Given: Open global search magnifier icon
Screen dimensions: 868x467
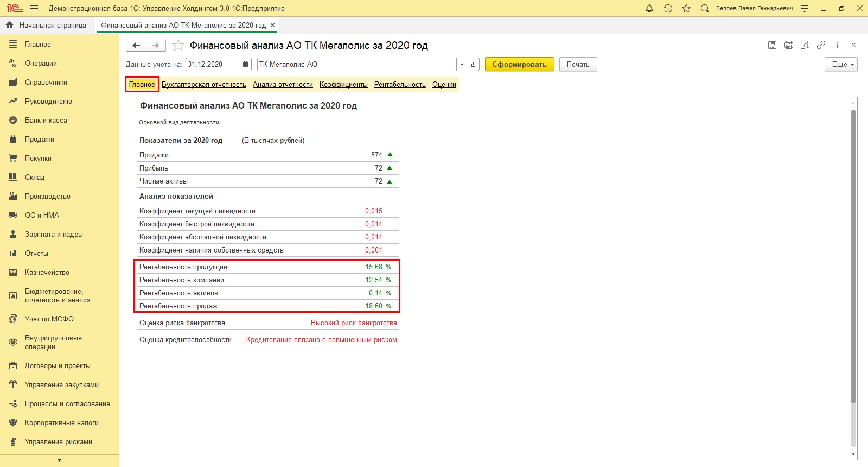Looking at the screenshot, I should pyautogui.click(x=705, y=8).
